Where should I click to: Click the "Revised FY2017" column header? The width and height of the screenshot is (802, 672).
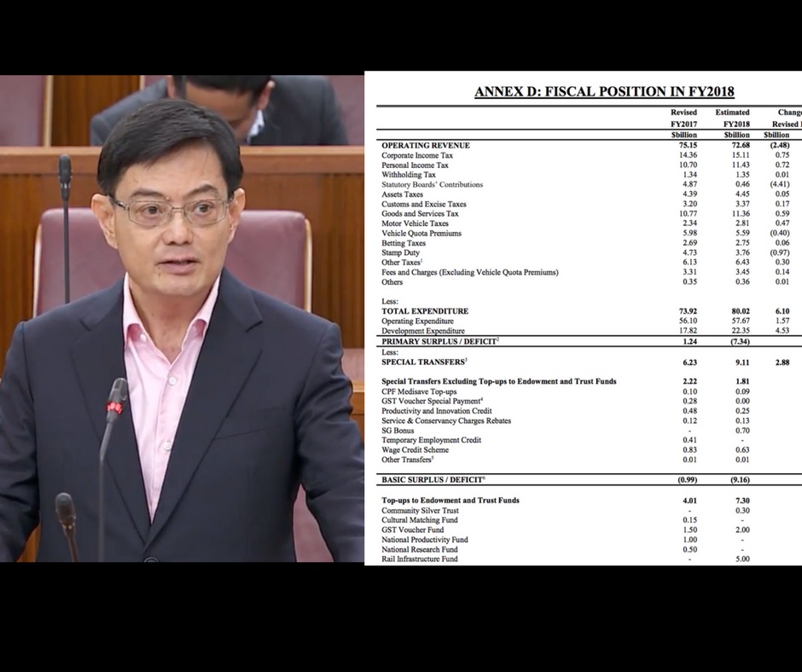click(683, 118)
